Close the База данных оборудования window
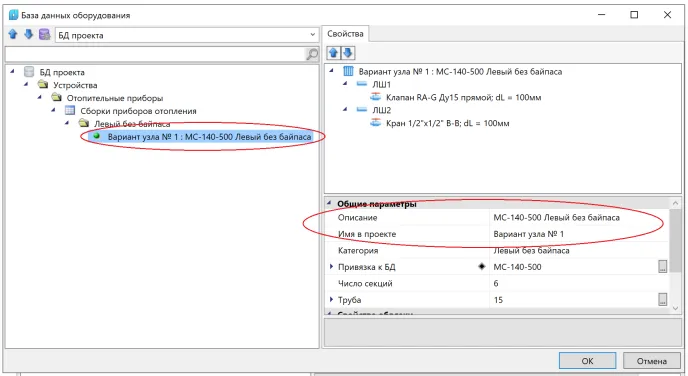 (x=667, y=14)
